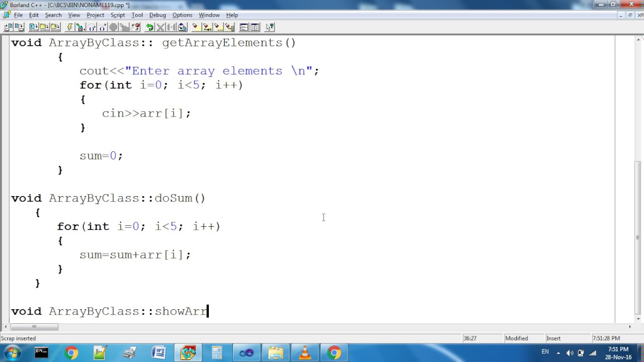
Task: Click the taskbar clock showing 7:51 PM
Action: pyautogui.click(x=618, y=353)
